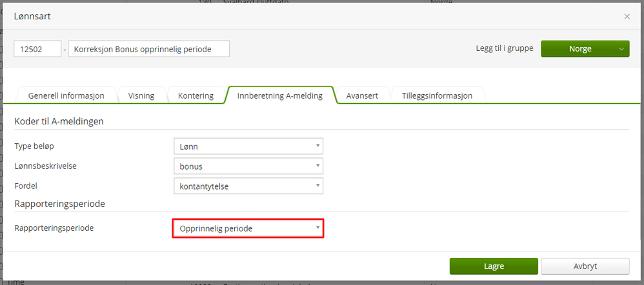Expand the Fordel dropdown showing kontantytelse
The image size is (644, 285).
pos(248,186)
